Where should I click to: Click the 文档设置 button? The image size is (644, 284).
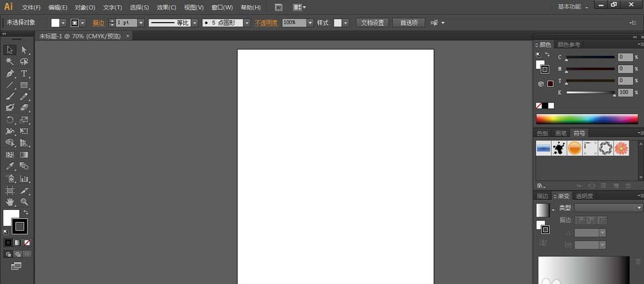372,23
